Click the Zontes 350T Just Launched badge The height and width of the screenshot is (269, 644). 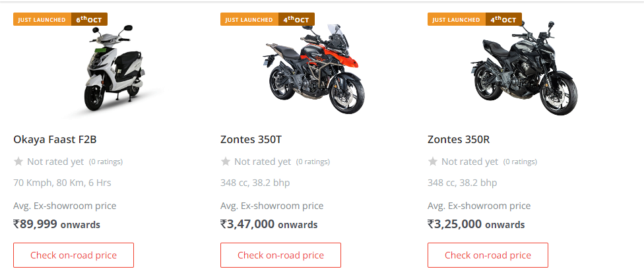(267, 20)
